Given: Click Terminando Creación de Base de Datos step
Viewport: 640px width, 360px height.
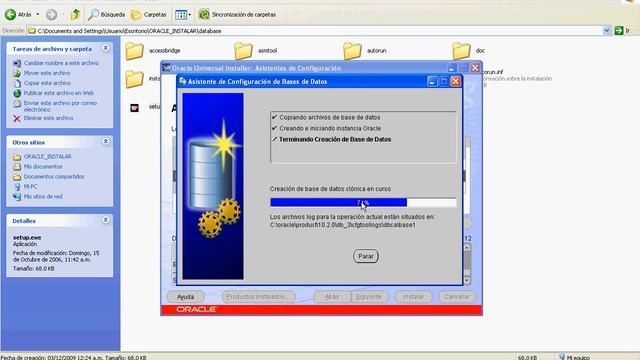Looking at the screenshot, I should point(335,139).
